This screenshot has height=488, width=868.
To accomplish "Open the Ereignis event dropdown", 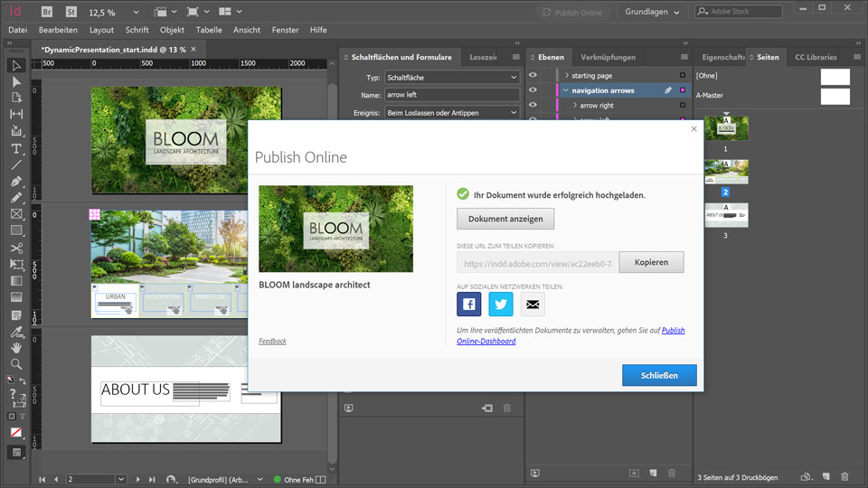I will [452, 113].
